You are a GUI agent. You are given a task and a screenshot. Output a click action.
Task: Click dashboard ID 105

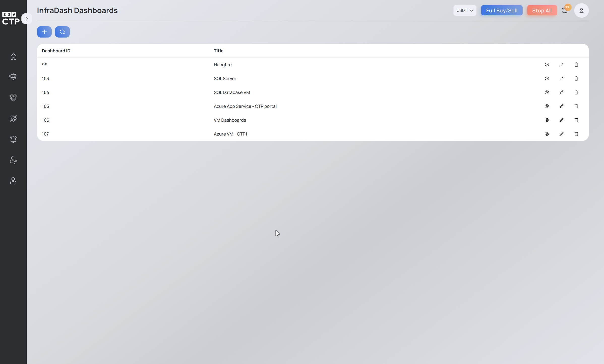45,106
